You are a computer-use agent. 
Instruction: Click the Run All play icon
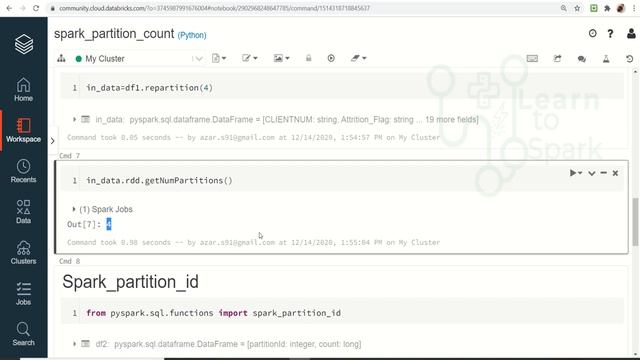[331, 58]
